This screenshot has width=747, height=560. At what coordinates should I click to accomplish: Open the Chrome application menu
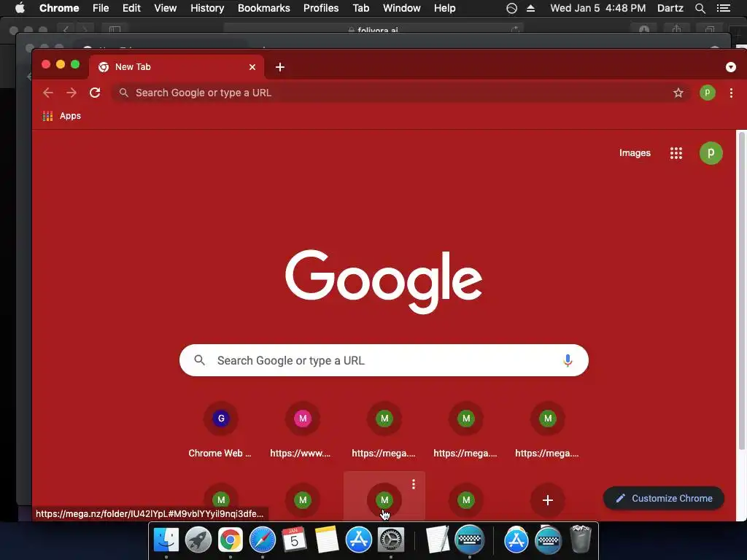(59, 8)
